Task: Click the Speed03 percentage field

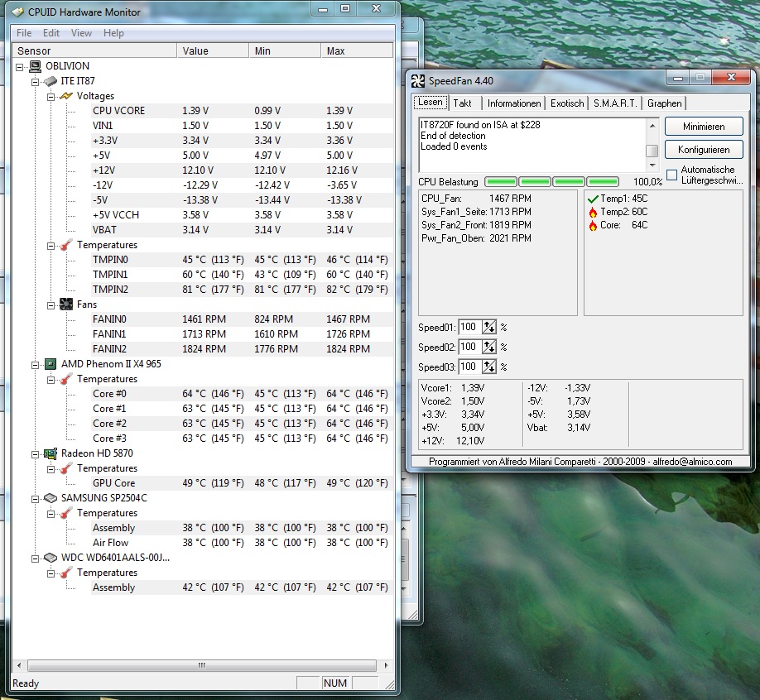Action: (469, 367)
